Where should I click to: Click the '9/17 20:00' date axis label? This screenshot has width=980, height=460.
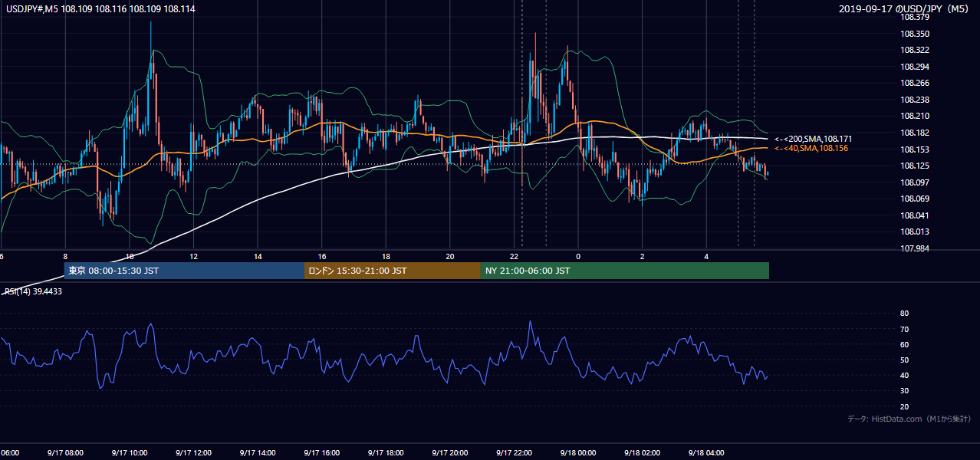pyautogui.click(x=449, y=452)
